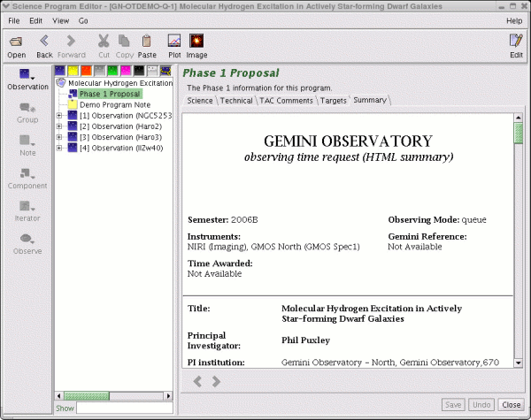Switch to the Targets tab
The width and height of the screenshot is (531, 420).
334,101
